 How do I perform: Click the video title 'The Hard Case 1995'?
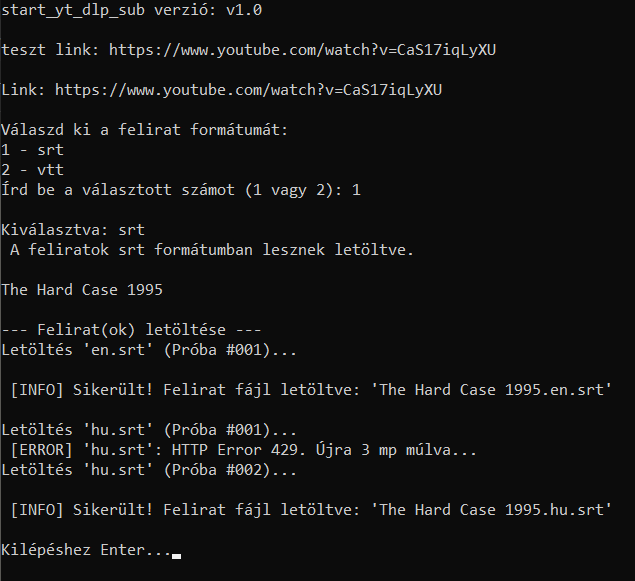(x=82, y=290)
